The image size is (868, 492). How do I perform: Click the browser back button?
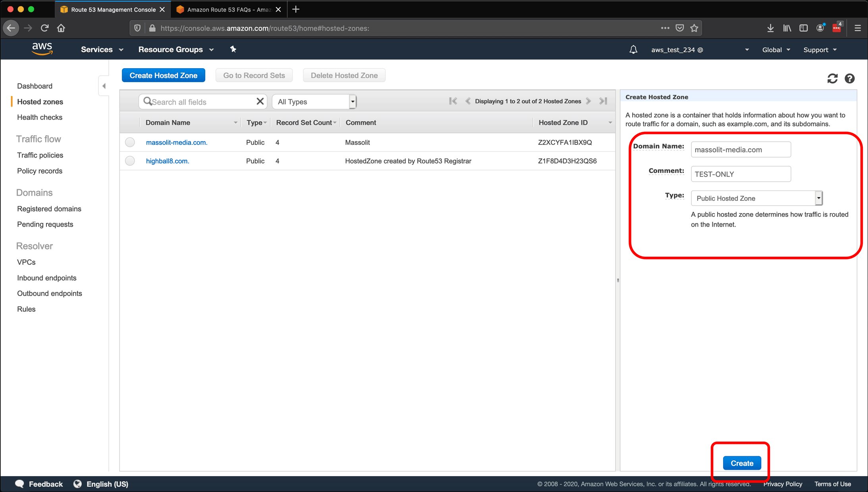(x=11, y=28)
